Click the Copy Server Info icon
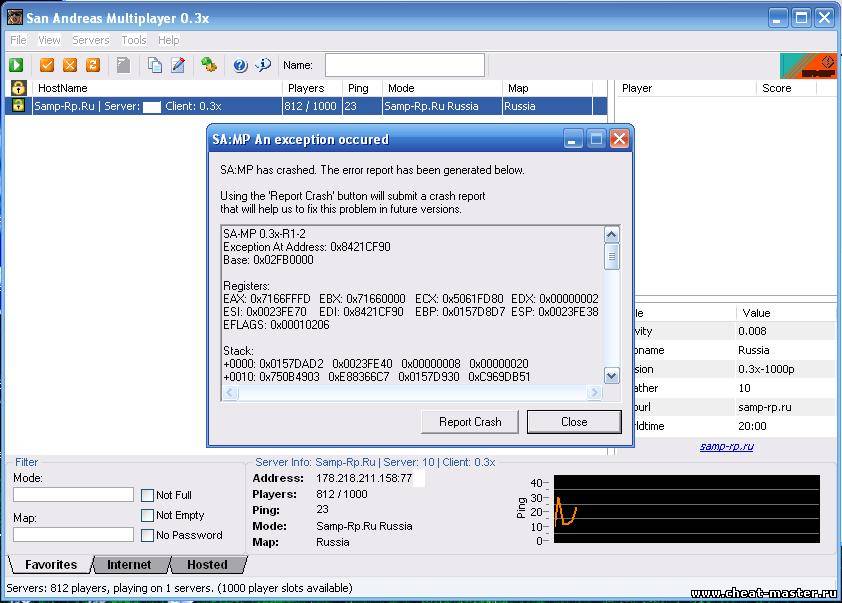The width and height of the screenshot is (842, 603). coord(155,65)
